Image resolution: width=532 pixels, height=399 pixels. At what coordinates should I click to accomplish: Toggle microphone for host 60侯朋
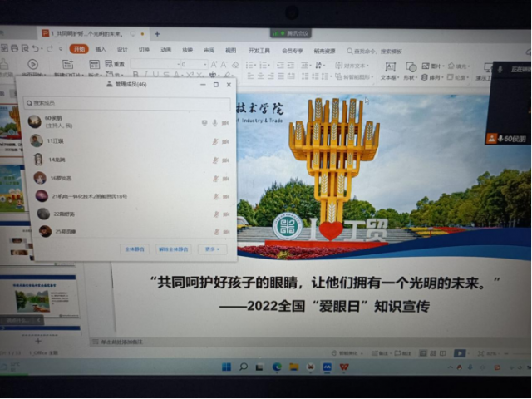pyautogui.click(x=214, y=122)
